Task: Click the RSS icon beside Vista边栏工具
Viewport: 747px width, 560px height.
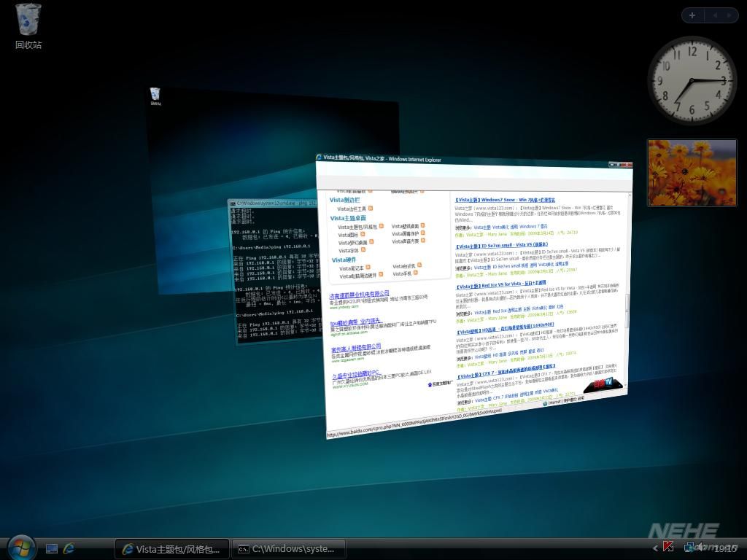Action: point(371,208)
